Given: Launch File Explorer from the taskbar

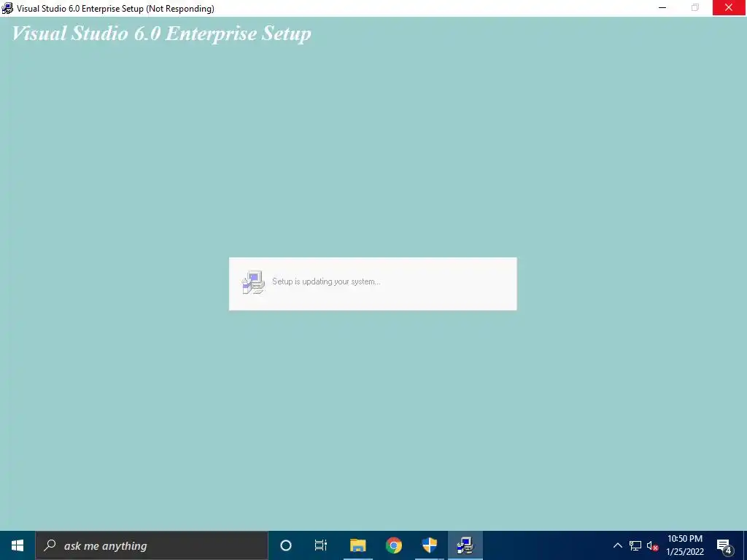Looking at the screenshot, I should click(x=357, y=545).
